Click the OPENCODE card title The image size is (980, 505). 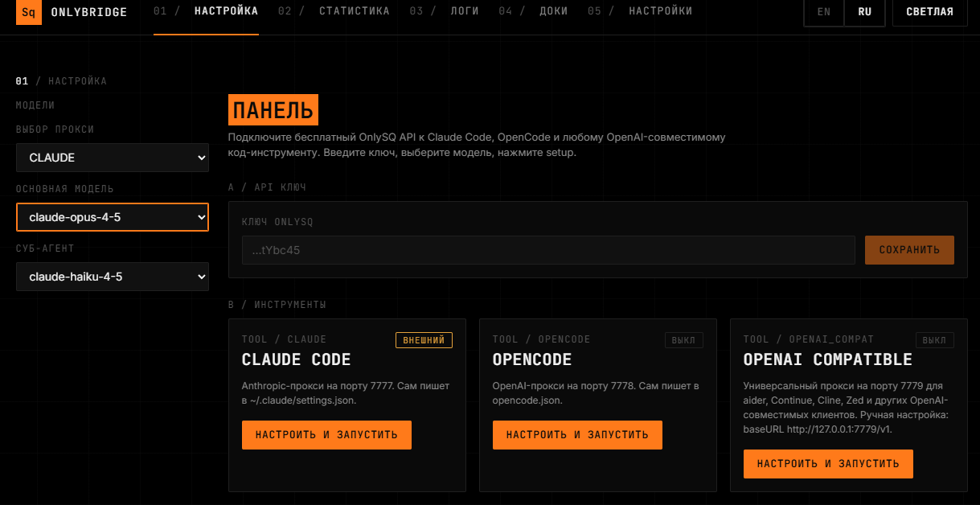coord(532,359)
